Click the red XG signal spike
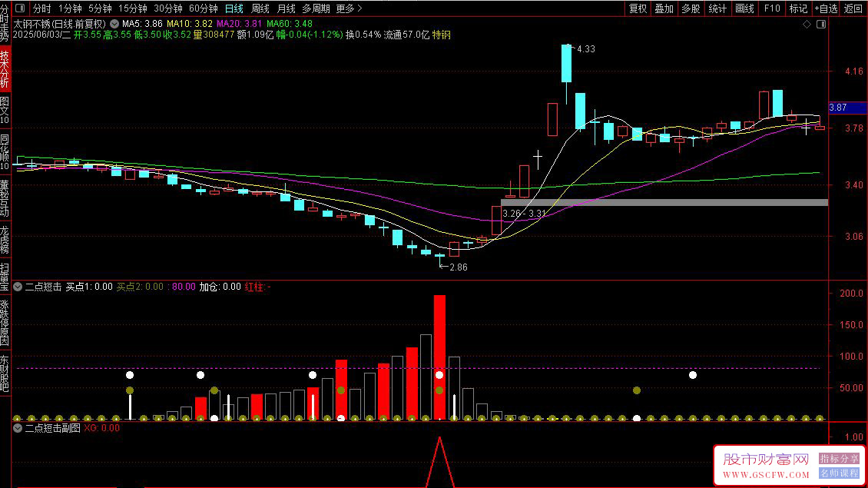Image resolution: width=868 pixels, height=488 pixels. tap(439, 461)
